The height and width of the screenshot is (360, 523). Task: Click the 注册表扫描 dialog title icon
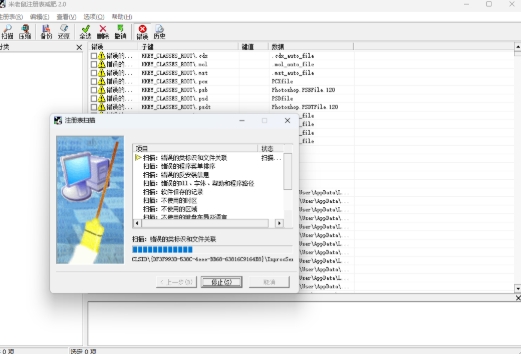tap(58, 120)
